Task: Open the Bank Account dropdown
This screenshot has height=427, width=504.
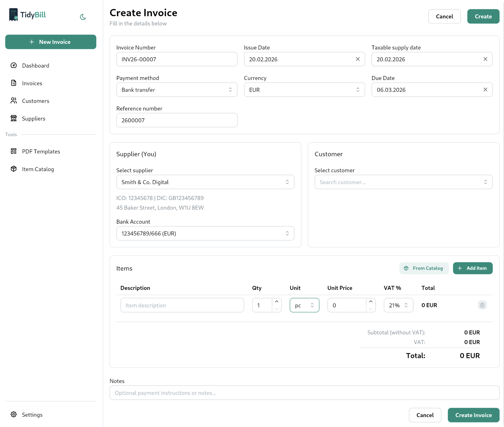Action: [205, 233]
